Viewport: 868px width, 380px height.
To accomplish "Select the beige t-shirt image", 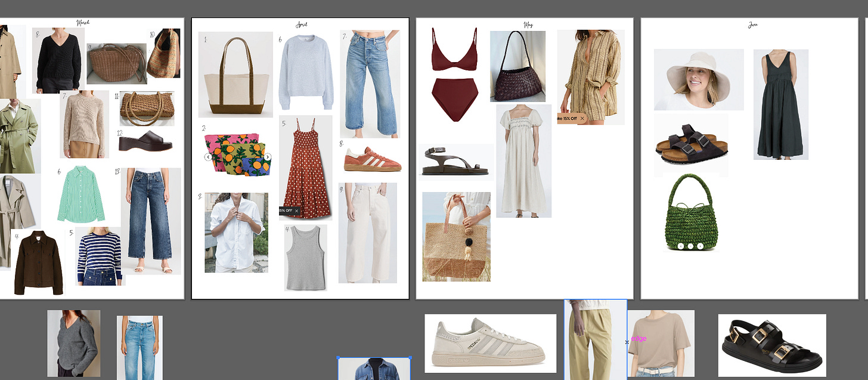I will pyautogui.click(x=661, y=343).
